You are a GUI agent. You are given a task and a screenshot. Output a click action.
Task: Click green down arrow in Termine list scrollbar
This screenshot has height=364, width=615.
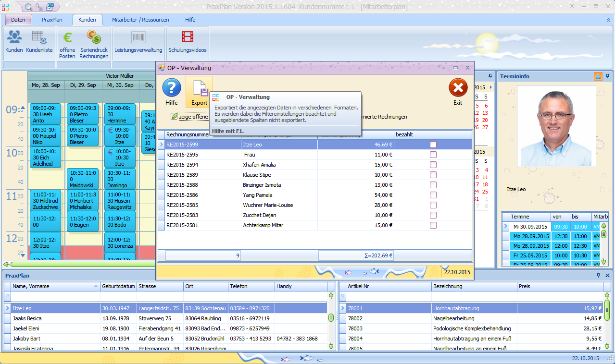603,262
